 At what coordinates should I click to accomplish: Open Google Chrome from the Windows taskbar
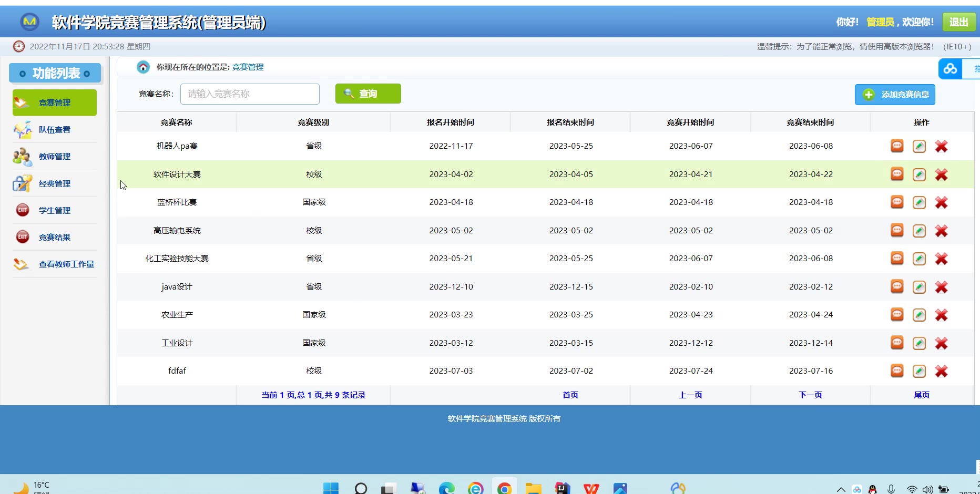(x=504, y=488)
